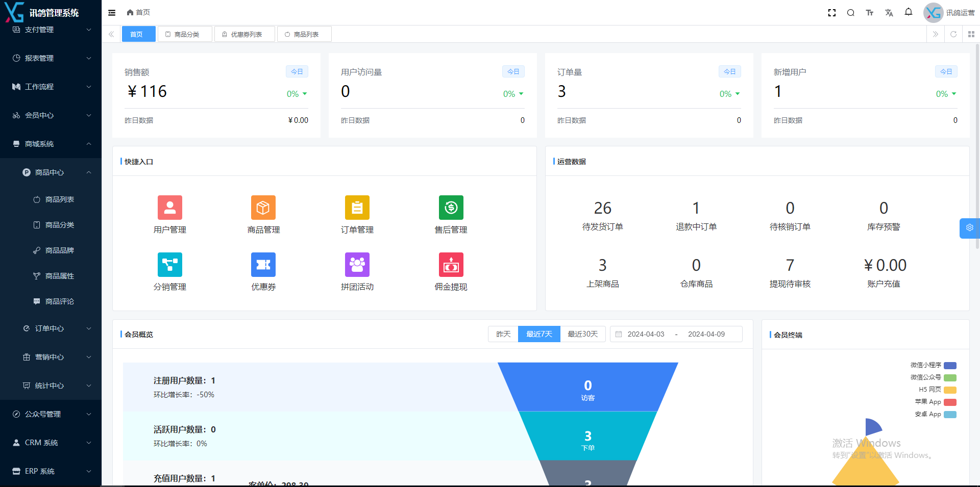The height and width of the screenshot is (487, 980).
Task: Click the start date 2024-04-03 field
Action: coord(646,334)
